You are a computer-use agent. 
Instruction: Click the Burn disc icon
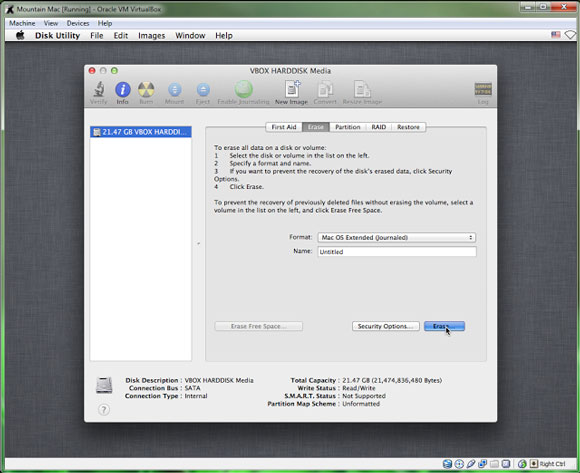tap(146, 89)
